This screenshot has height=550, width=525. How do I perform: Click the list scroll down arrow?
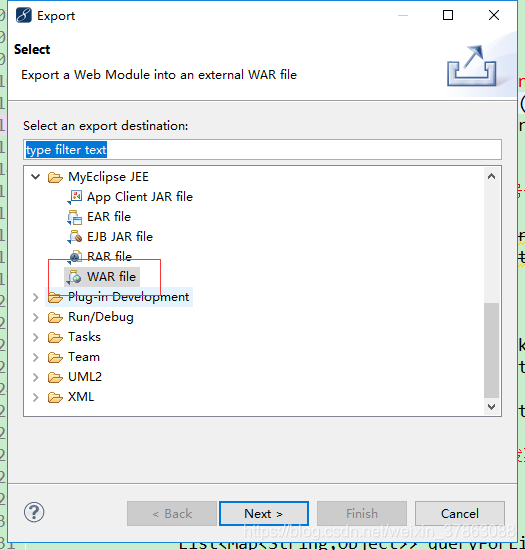coord(491,407)
